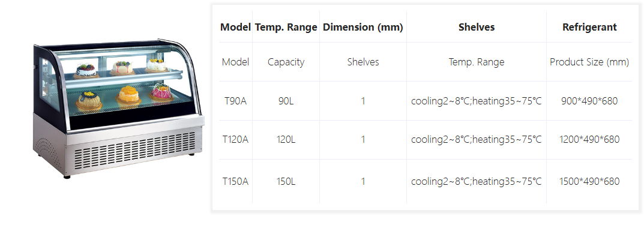Click the shelves count for T120A

(363, 140)
